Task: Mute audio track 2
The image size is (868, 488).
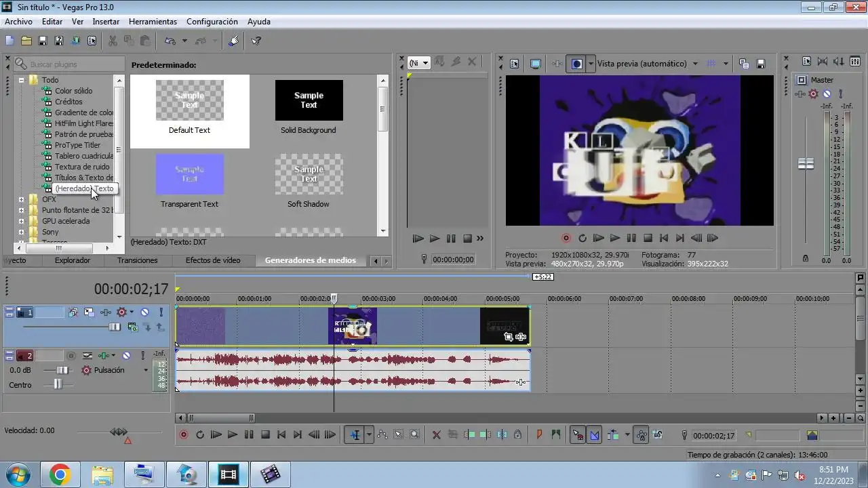Action: [x=126, y=355]
